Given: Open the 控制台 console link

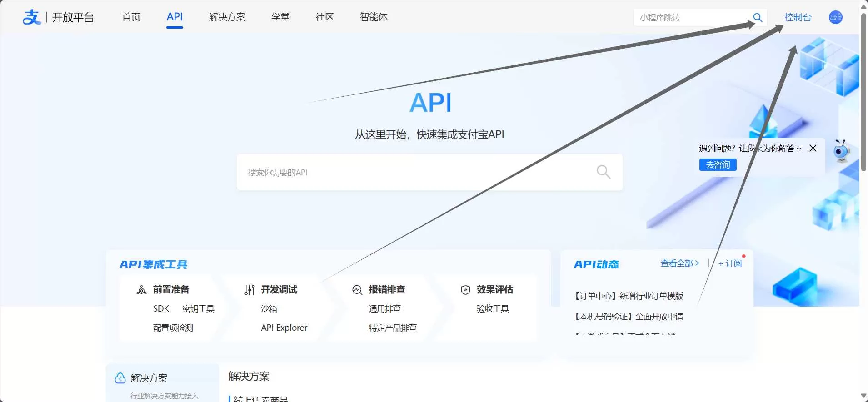Looking at the screenshot, I should (798, 17).
